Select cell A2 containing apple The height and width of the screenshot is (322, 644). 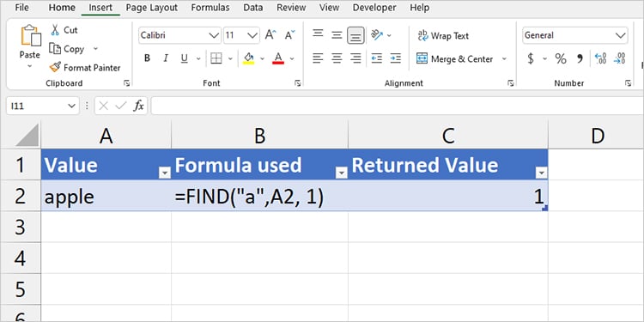106,197
